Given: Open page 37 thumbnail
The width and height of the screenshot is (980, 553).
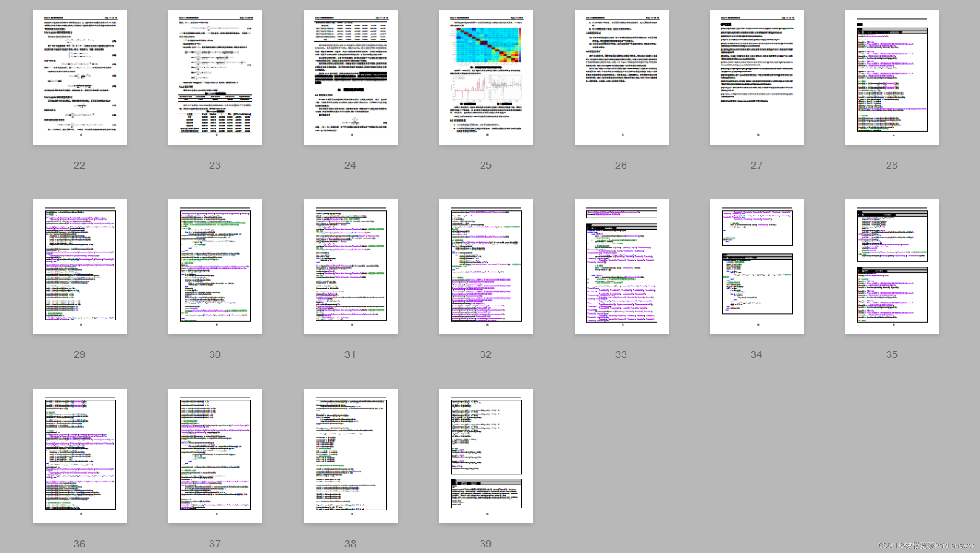Looking at the screenshot, I should click(215, 456).
